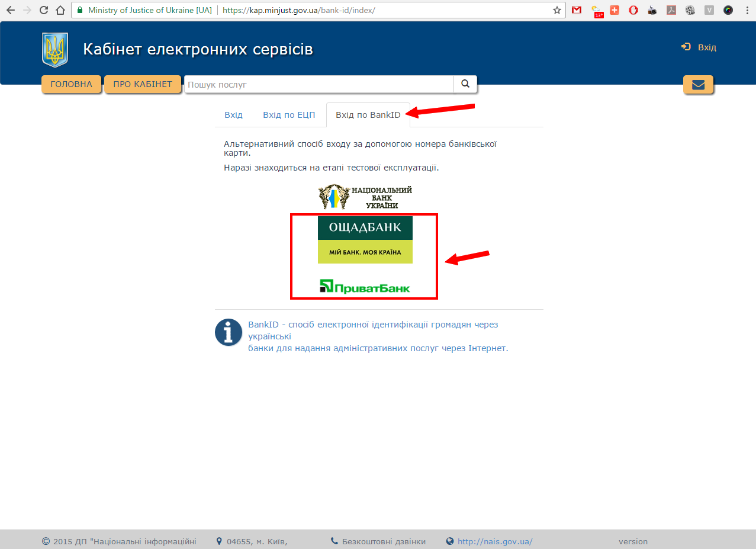Click the 2015 ДП Національні інформаційні text
The image size is (756, 549).
124,541
